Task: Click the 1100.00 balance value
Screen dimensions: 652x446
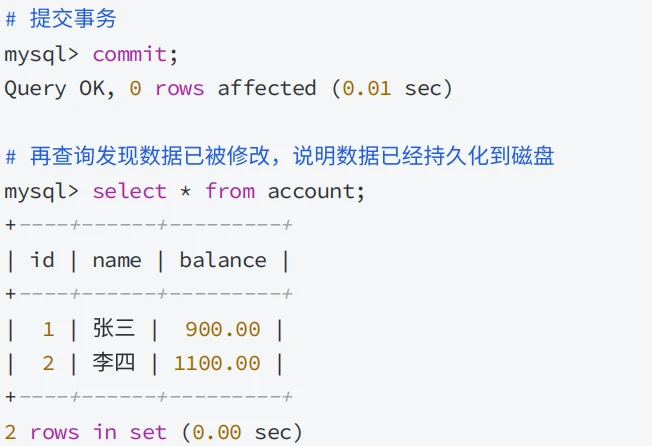Action: pos(217,364)
